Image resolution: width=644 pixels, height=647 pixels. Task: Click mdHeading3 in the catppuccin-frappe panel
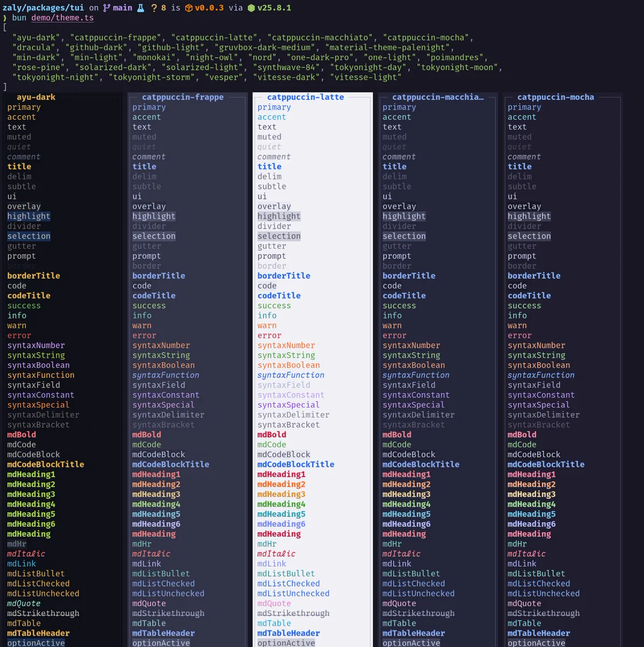point(156,494)
